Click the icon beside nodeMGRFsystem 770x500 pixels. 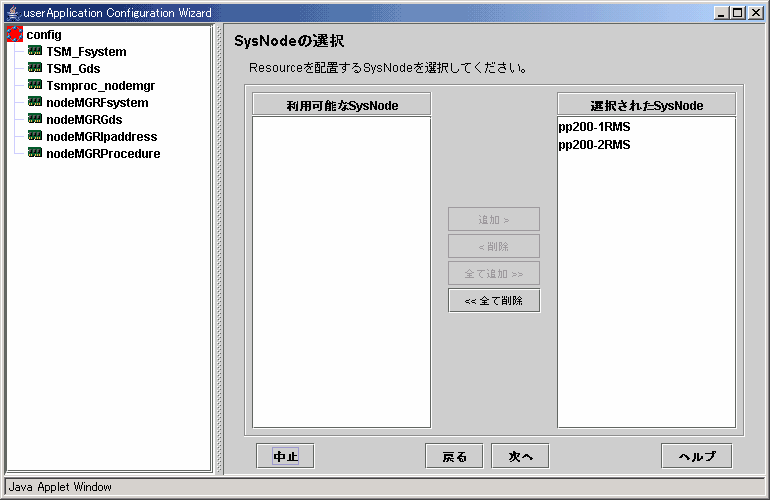[35, 103]
